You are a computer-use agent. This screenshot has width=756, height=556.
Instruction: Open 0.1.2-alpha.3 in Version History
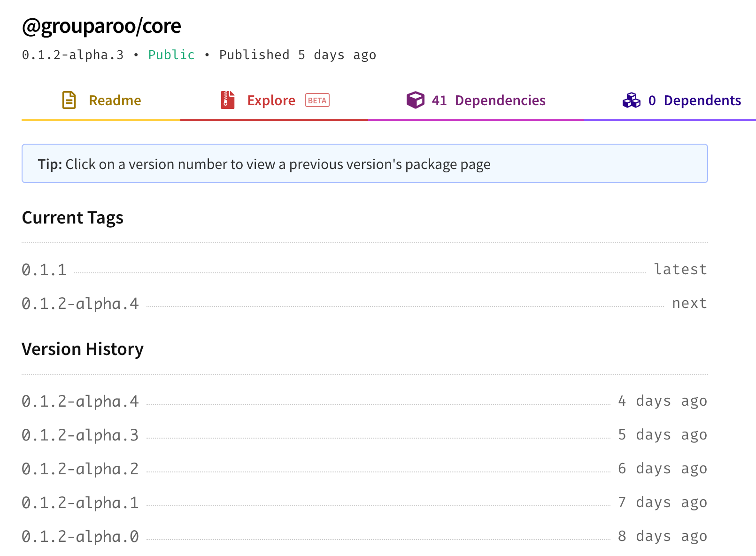pyautogui.click(x=80, y=435)
